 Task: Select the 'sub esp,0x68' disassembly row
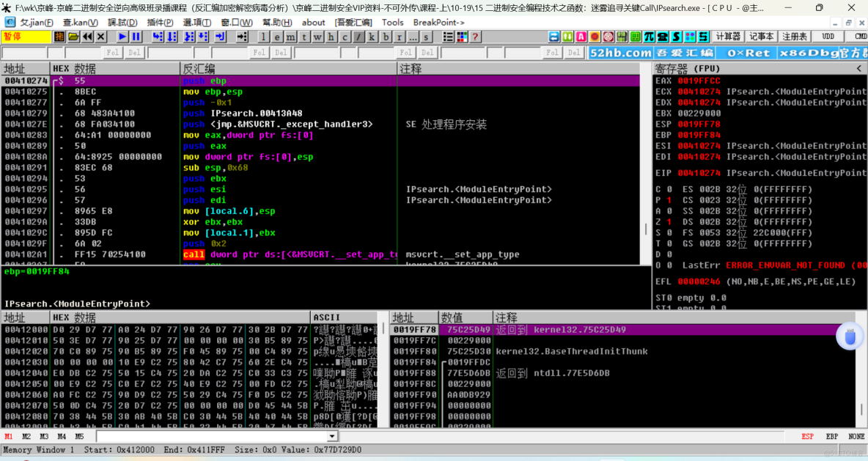coord(320,168)
